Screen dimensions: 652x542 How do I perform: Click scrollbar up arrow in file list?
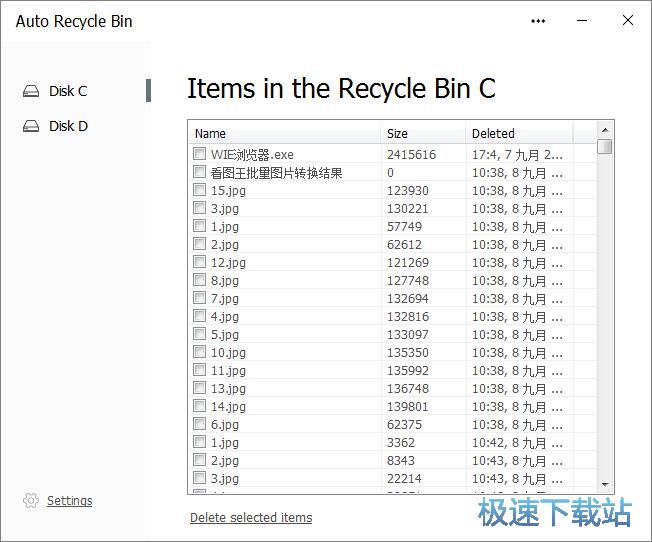[605, 130]
